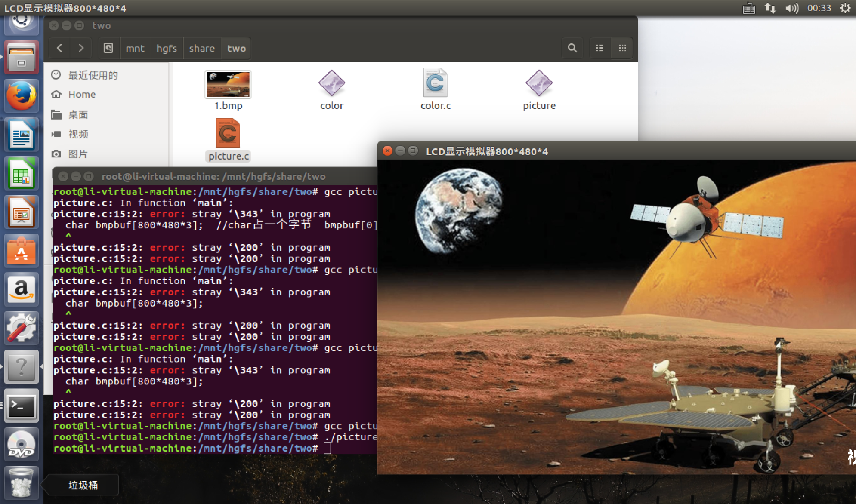Viewport: 856px width, 504px height.
Task: Switch to grid view in file manager
Action: point(622,48)
